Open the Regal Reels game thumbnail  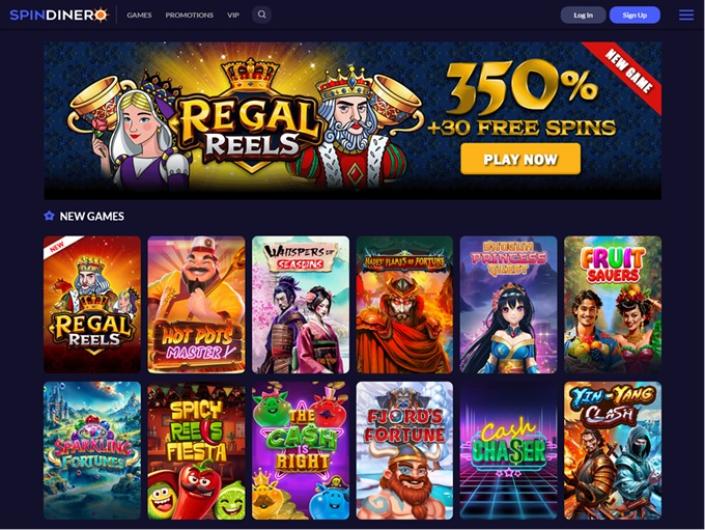(x=92, y=305)
